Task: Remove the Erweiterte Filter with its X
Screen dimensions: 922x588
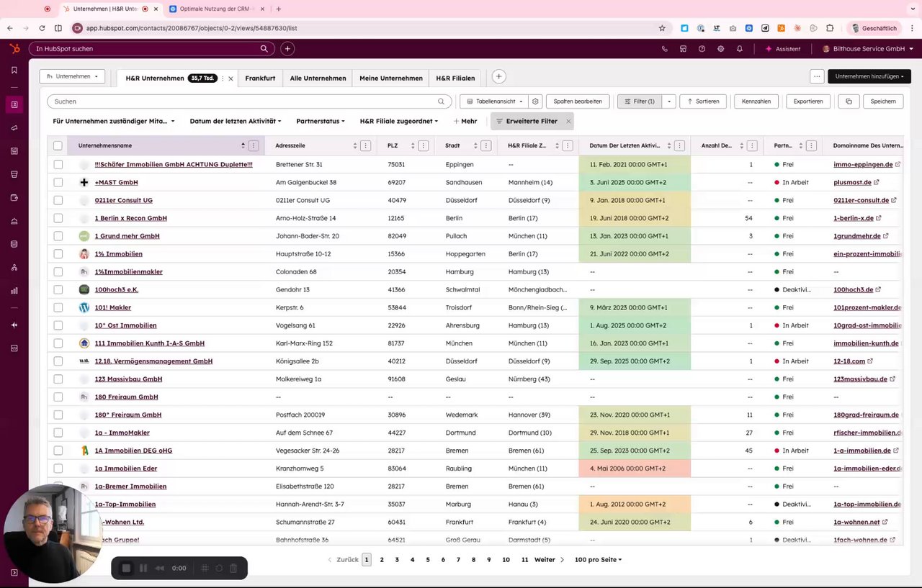Action: click(568, 122)
